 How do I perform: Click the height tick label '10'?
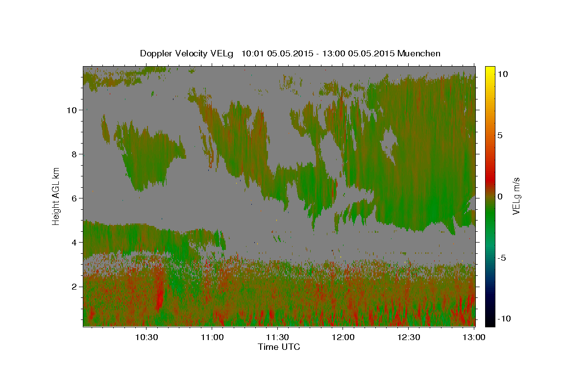click(x=72, y=110)
